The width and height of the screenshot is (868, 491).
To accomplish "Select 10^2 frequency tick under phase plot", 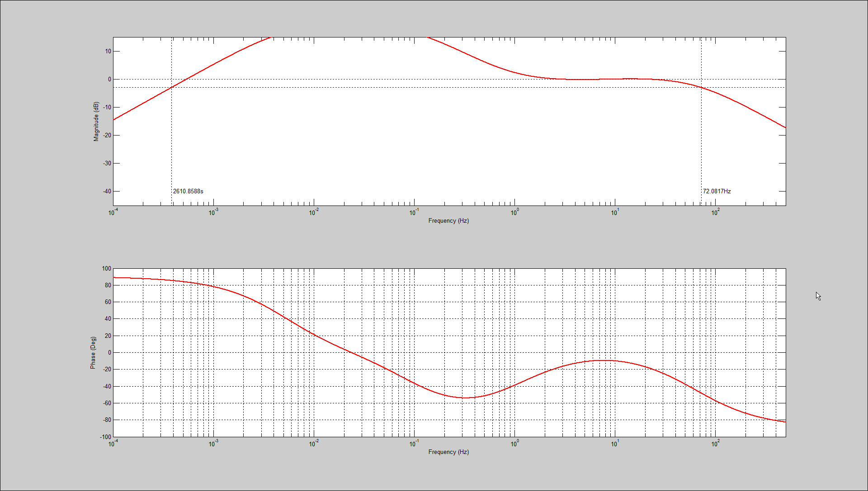I will click(x=715, y=444).
